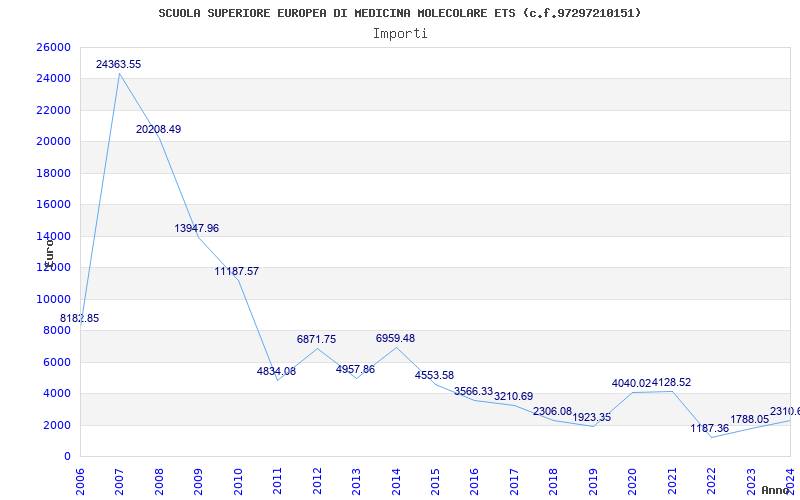
Task: Click the data label 20208.49
Action: coord(158,129)
